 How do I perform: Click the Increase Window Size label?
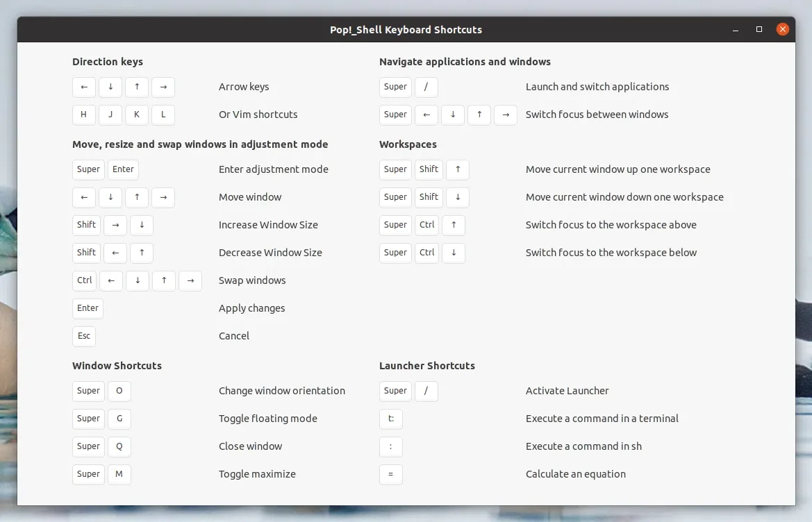[x=268, y=225]
